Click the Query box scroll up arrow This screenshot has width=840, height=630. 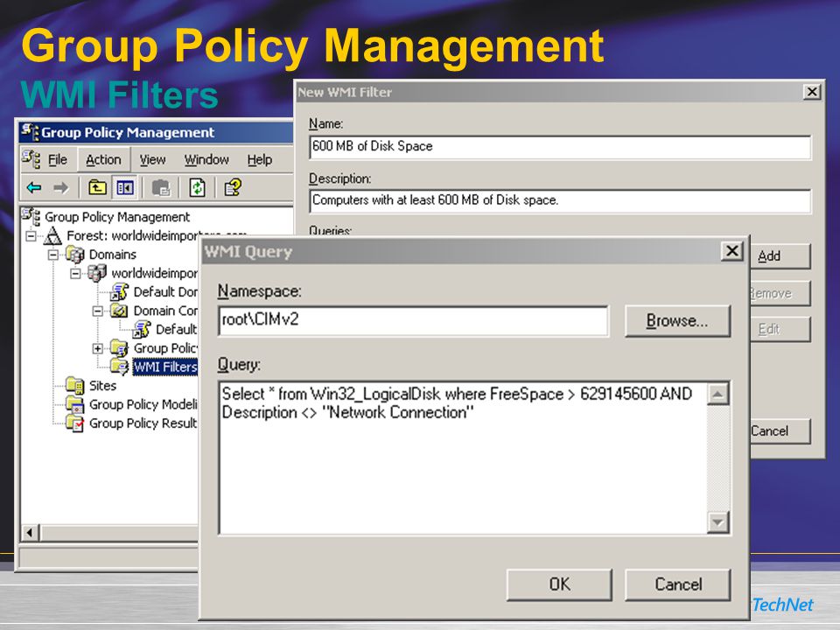point(717,395)
